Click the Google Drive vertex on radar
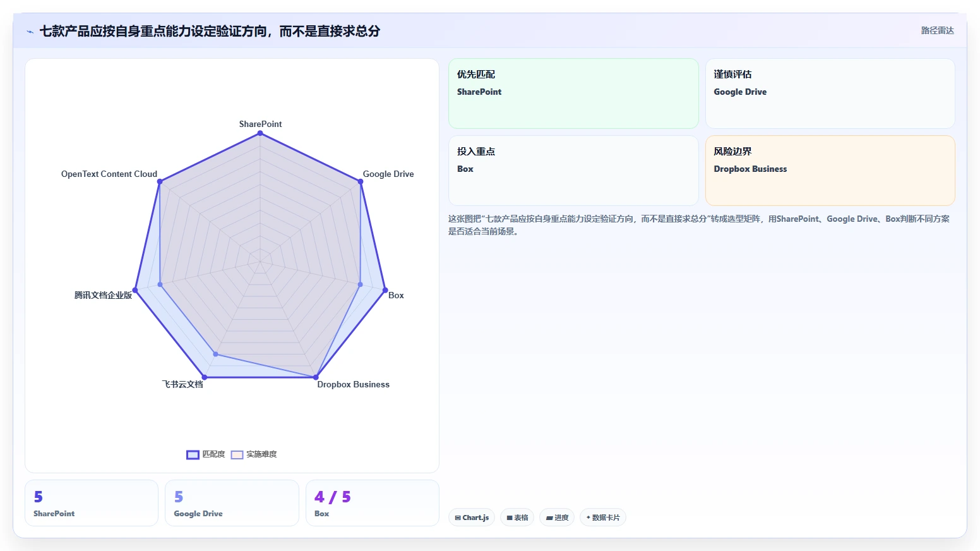 (x=361, y=181)
